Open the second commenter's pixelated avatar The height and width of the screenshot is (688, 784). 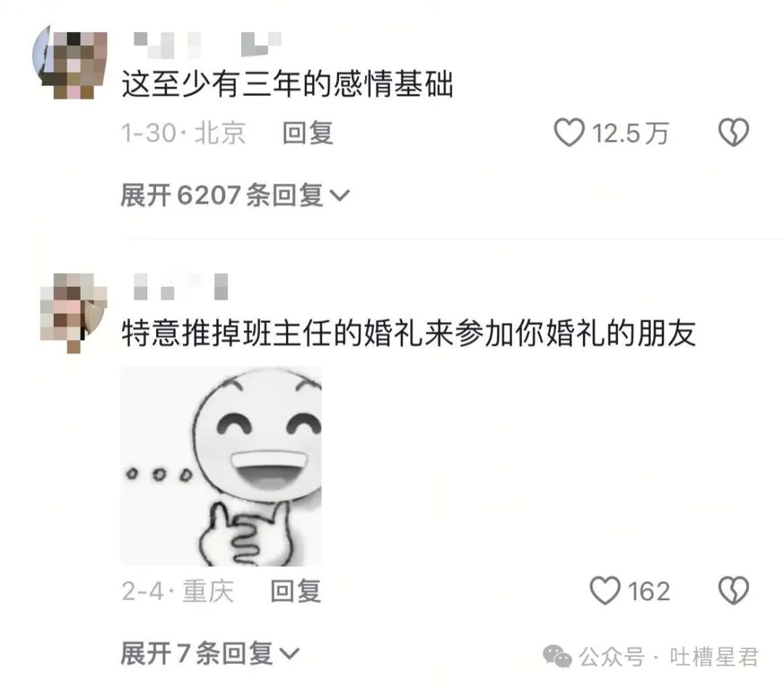[73, 313]
